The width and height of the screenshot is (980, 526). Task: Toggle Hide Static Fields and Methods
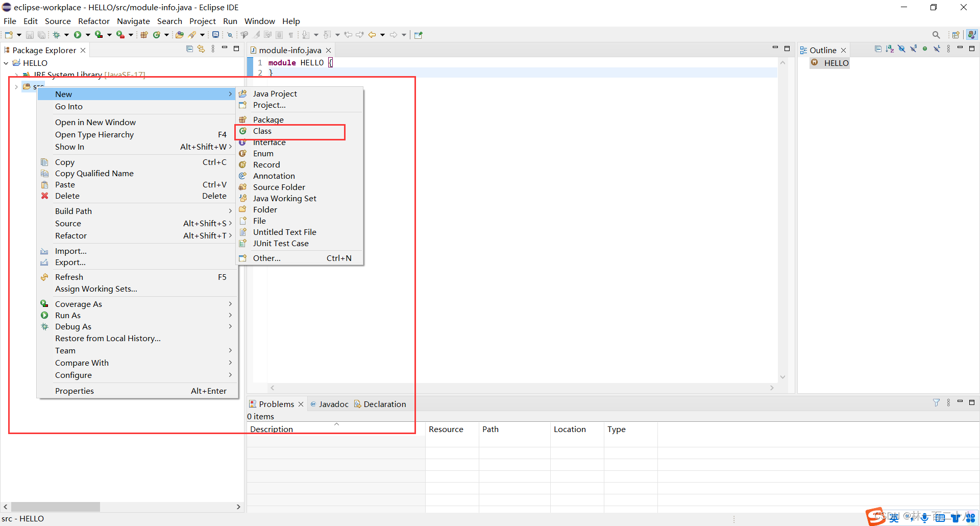(x=913, y=49)
